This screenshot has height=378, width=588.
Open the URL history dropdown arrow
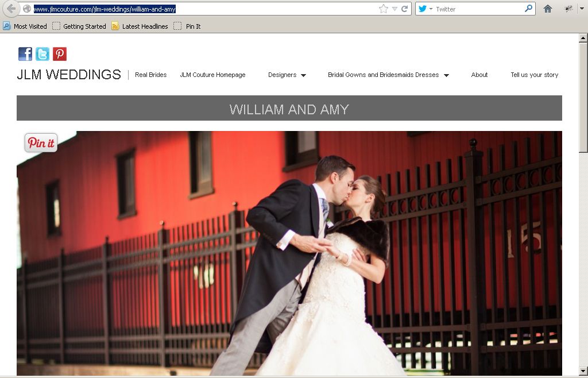[x=394, y=9]
